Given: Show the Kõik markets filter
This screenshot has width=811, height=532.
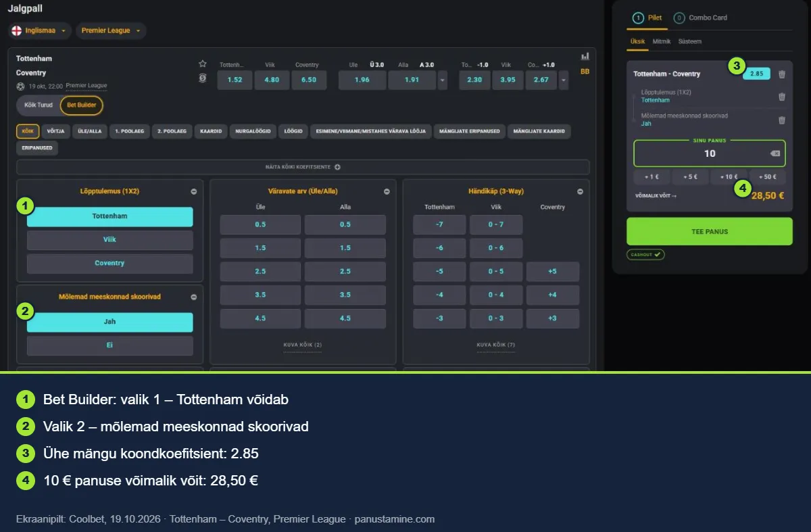Looking at the screenshot, I should coord(28,131).
